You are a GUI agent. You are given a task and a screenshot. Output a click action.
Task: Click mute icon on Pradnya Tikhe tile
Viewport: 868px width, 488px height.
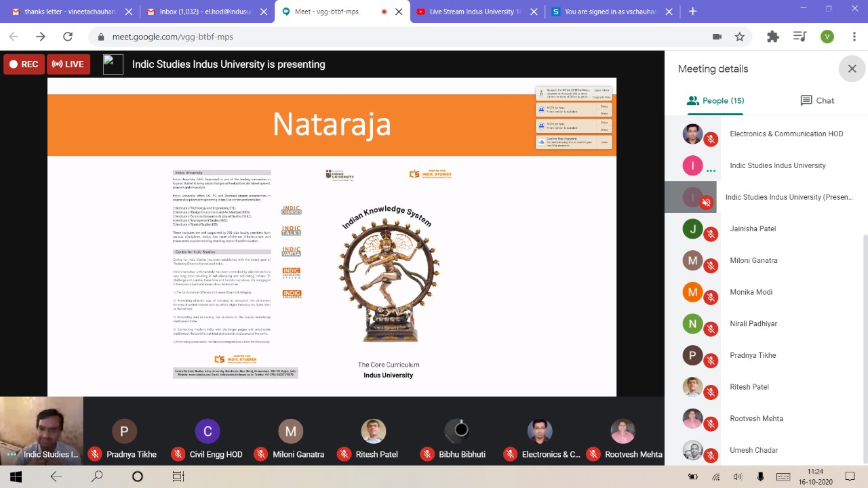[95, 454]
